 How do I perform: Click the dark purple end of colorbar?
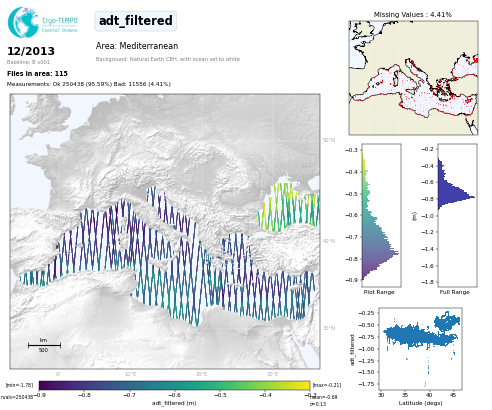tap(44, 385)
